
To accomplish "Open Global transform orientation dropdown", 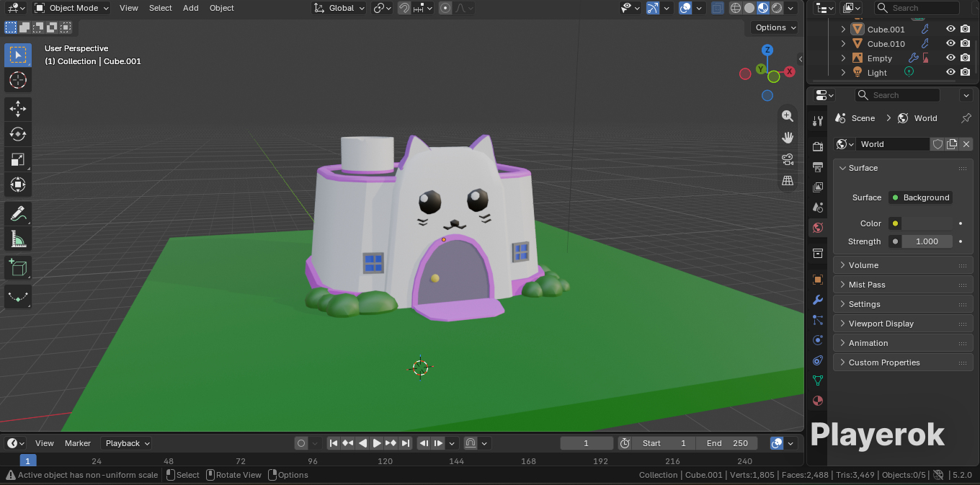I will pyautogui.click(x=340, y=8).
